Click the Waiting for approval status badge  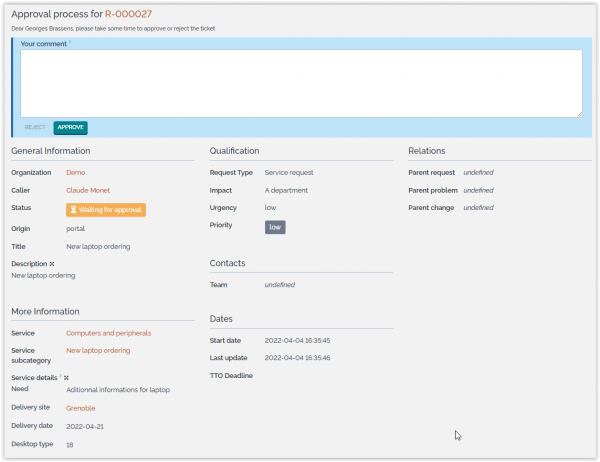click(x=106, y=210)
